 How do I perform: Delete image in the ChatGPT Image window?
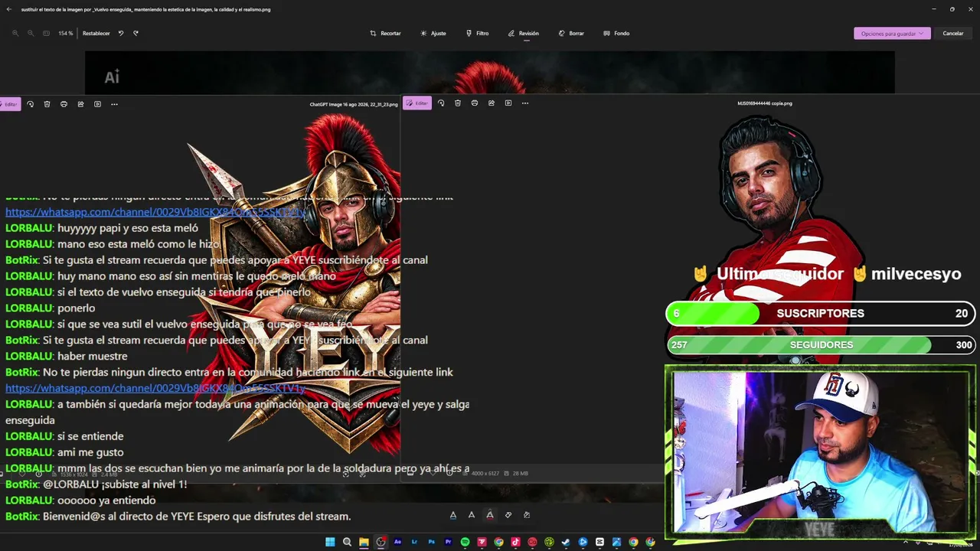(47, 104)
